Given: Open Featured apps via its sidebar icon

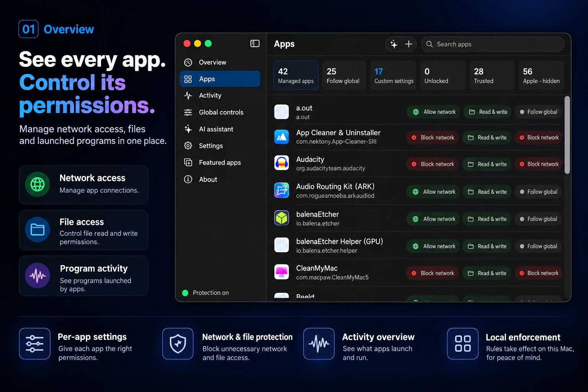Looking at the screenshot, I should point(188,162).
